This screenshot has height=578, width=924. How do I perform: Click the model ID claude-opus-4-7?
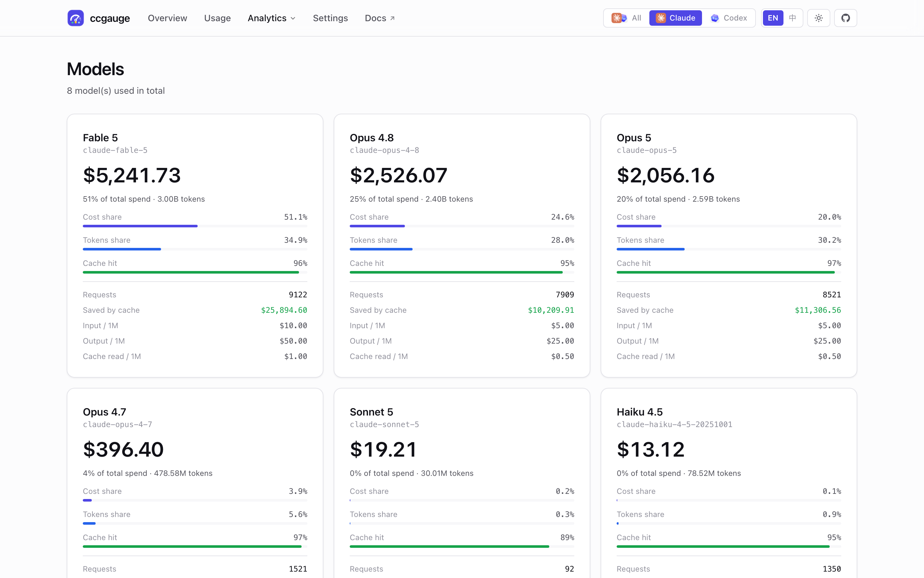[x=118, y=424]
